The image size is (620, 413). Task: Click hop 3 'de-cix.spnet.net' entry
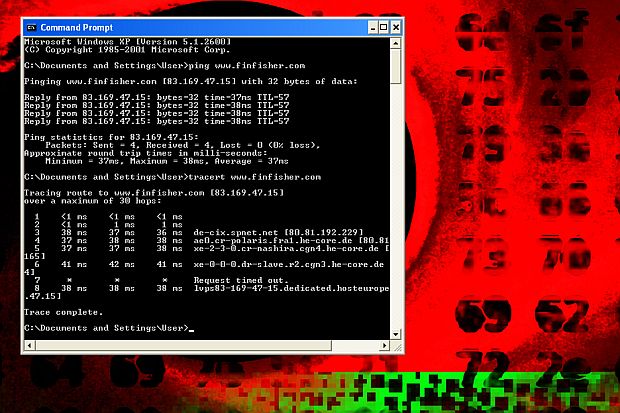click(x=198, y=233)
